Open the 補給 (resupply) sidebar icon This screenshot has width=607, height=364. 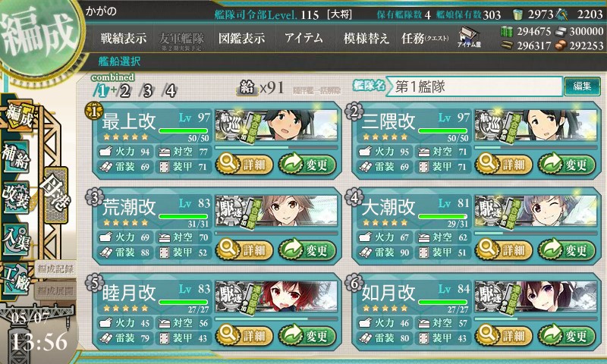(16, 157)
